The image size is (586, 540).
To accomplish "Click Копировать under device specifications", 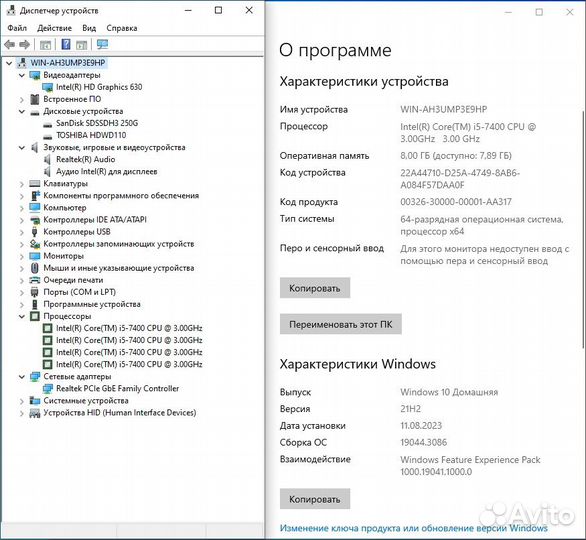I will pos(315,288).
